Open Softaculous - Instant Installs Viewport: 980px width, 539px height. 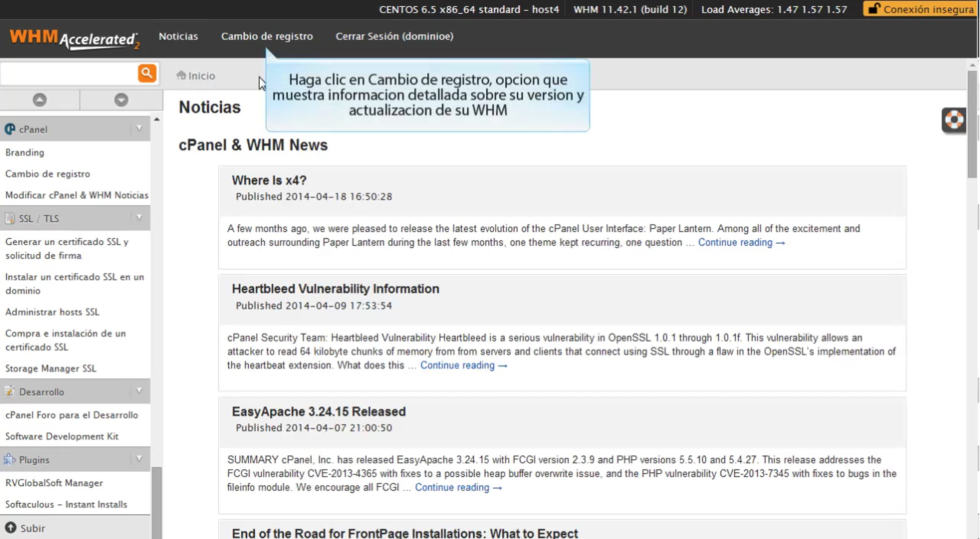[66, 504]
